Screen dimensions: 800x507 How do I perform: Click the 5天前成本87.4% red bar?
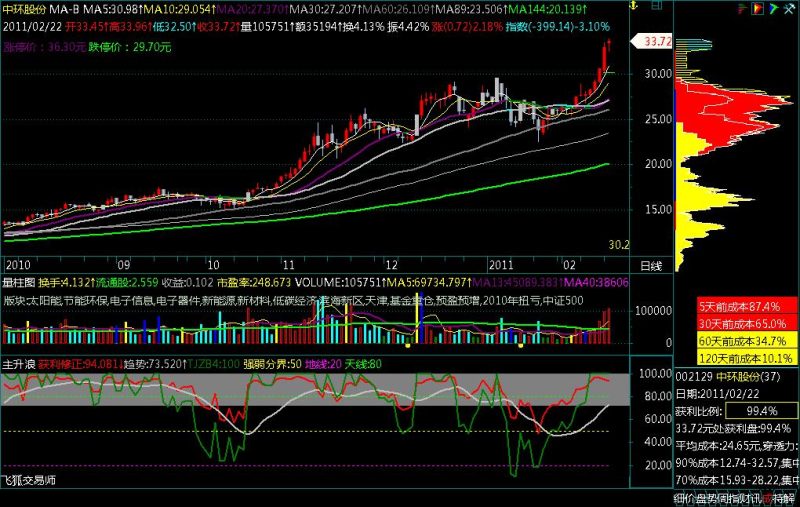tap(747, 307)
